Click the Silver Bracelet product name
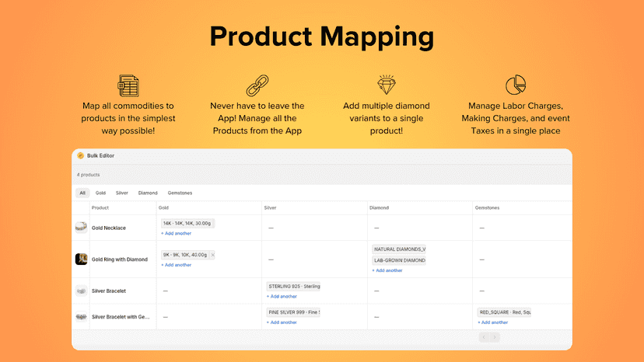Screen dimensions: 644x362 (109, 291)
